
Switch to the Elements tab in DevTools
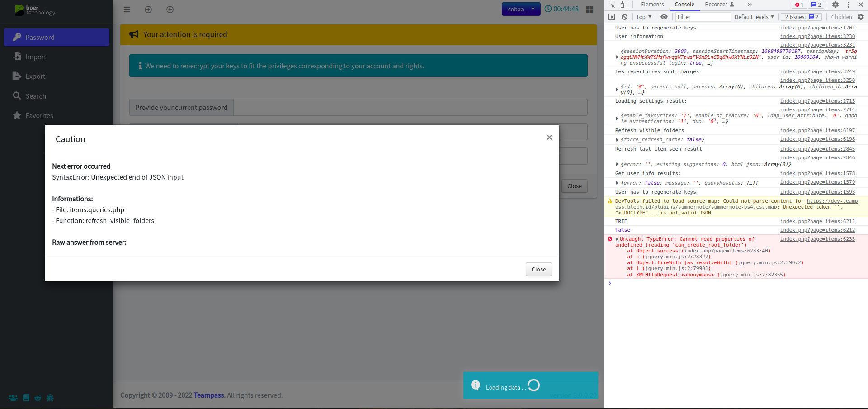click(x=651, y=5)
